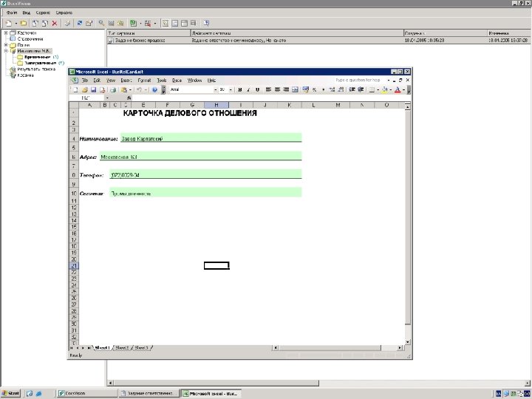Image resolution: width=532 pixels, height=399 pixels.
Task: Click the help icon at DocsVision toolbar end
Action: 206,23
